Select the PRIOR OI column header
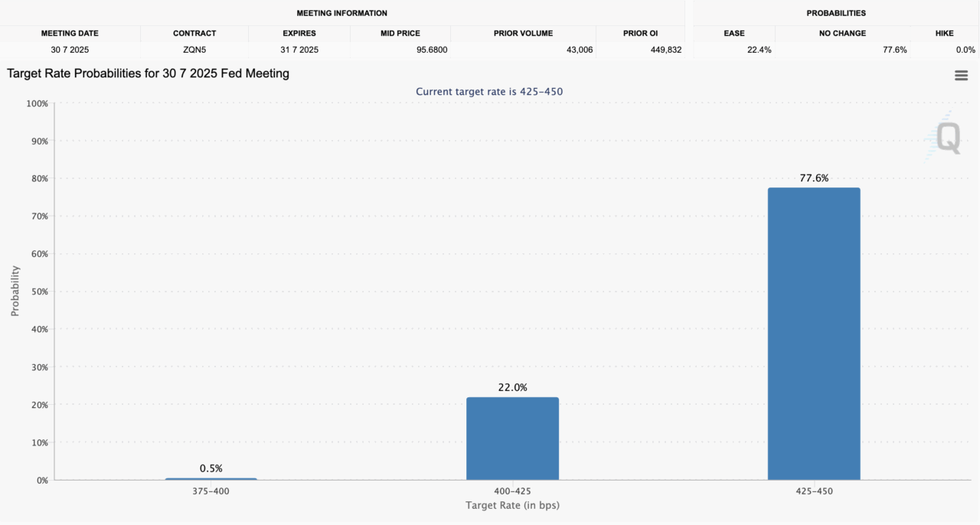 (639, 33)
